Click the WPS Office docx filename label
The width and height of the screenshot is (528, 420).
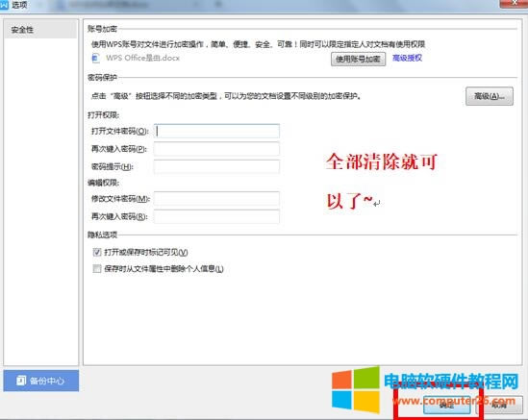pyautogui.click(x=142, y=58)
